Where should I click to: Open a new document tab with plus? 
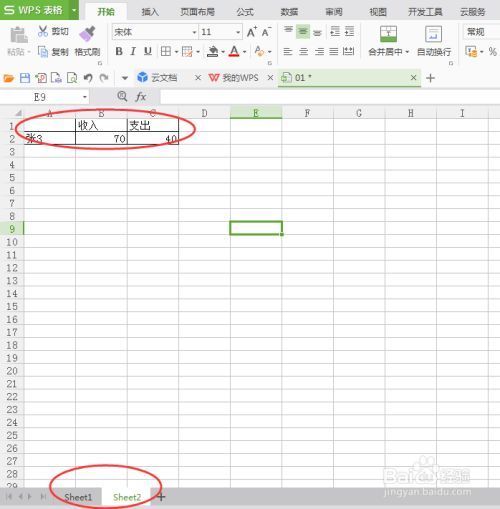click(x=430, y=78)
